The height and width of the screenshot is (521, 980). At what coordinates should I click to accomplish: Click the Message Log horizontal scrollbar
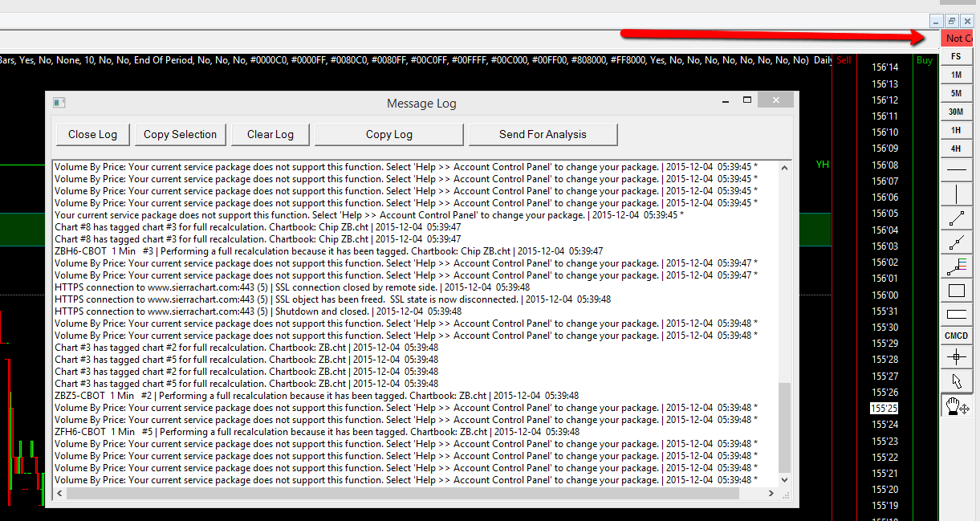click(x=416, y=493)
